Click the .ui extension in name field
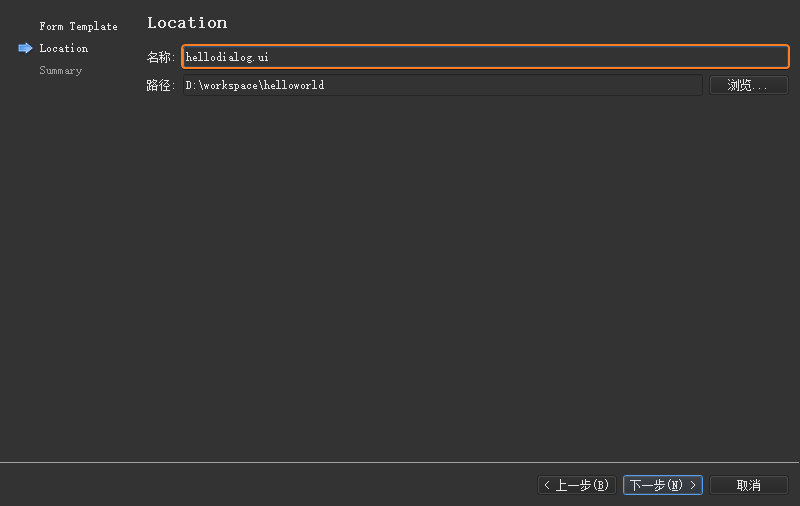Screen dimensions: 800x506 click(x=261, y=57)
